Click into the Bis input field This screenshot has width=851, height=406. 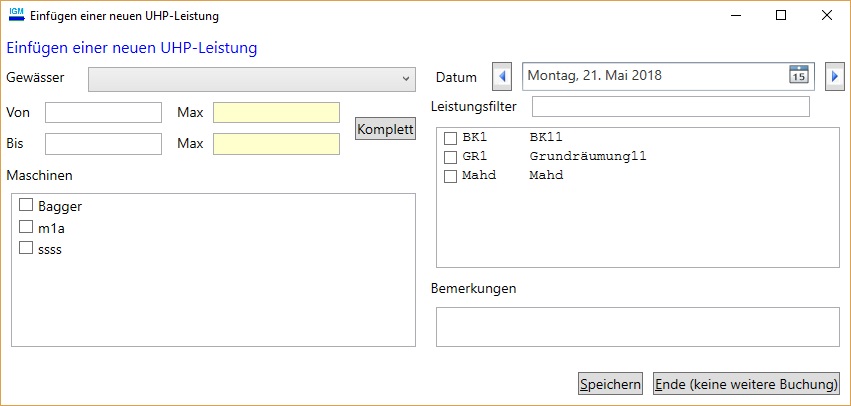point(103,144)
